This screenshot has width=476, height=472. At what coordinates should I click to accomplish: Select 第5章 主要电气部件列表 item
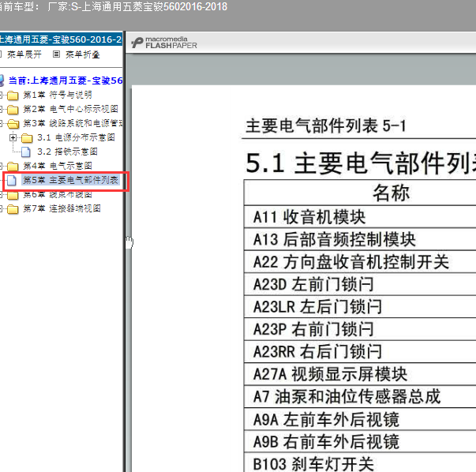[70, 180]
